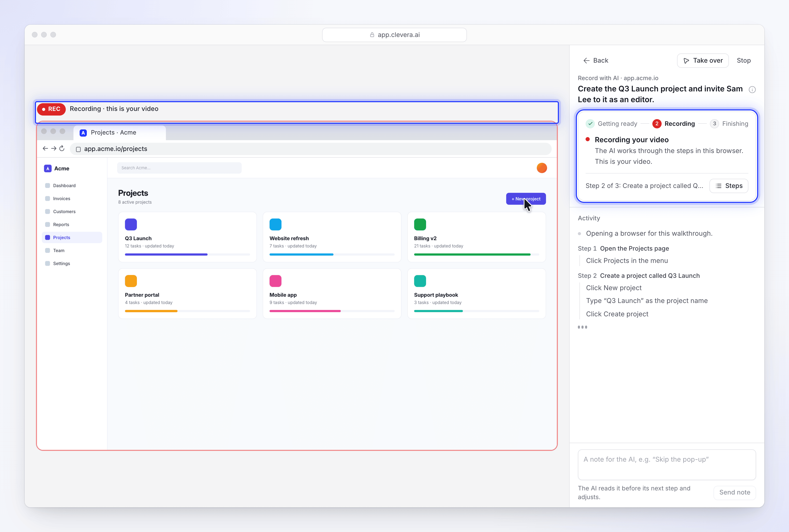Click "Click Projects in the menu" activity line
The image size is (789, 532).
coord(627,261)
